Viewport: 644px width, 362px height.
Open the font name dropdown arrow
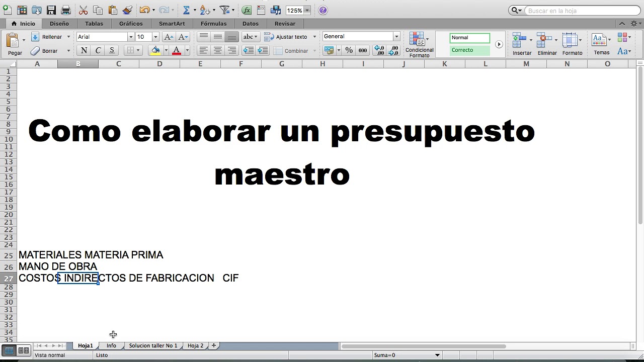coord(131,37)
